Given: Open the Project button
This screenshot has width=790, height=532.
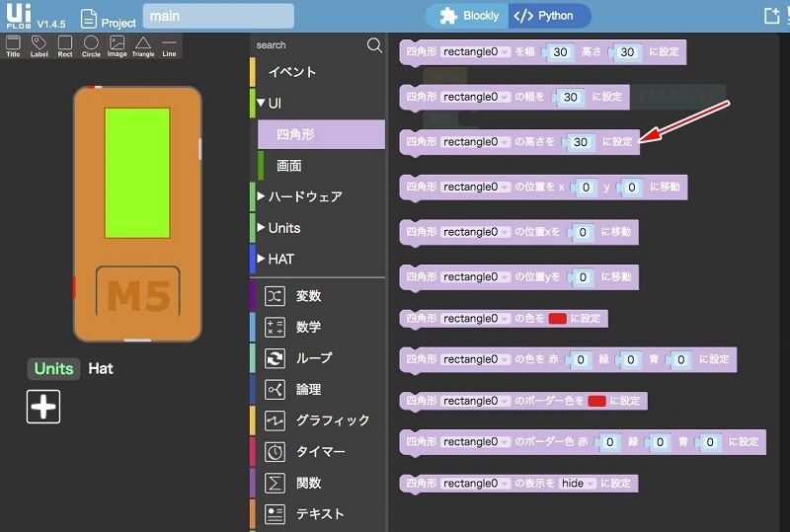Looking at the screenshot, I should point(108,18).
